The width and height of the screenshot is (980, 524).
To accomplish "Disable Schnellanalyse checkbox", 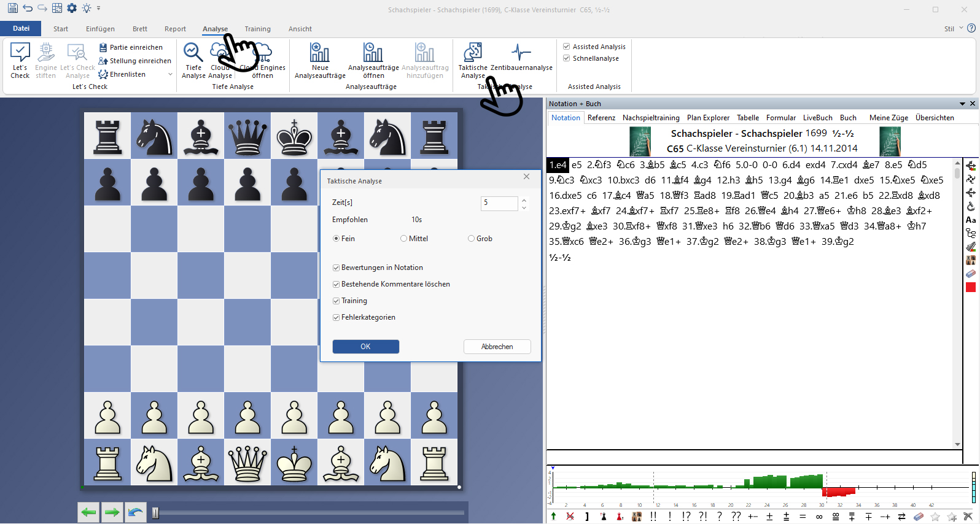I will click(x=567, y=58).
